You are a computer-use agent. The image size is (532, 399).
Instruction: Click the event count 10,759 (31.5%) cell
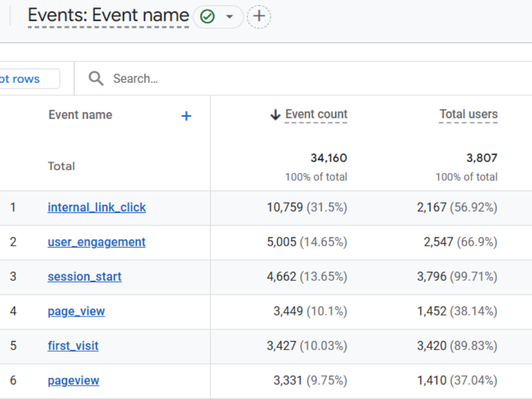pos(307,207)
